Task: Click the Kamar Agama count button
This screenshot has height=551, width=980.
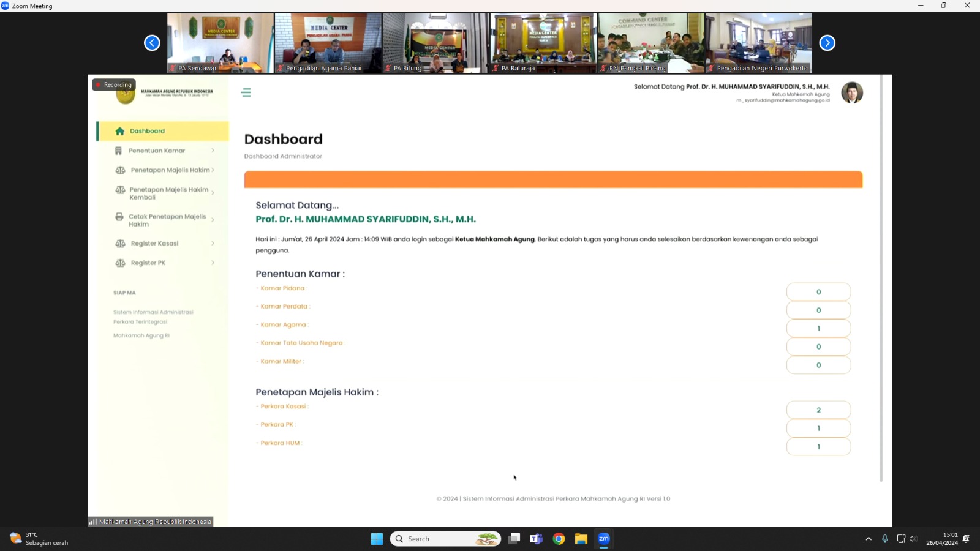Action: coord(818,329)
